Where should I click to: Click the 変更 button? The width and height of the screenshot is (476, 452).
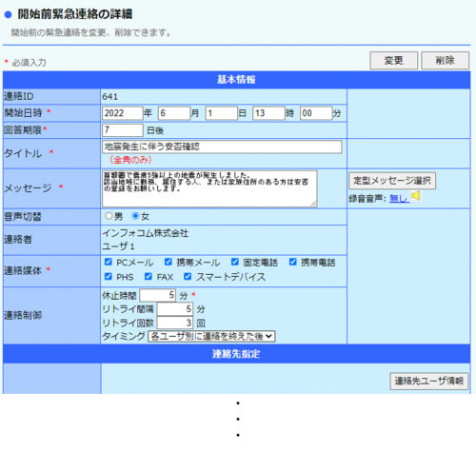tap(393, 60)
